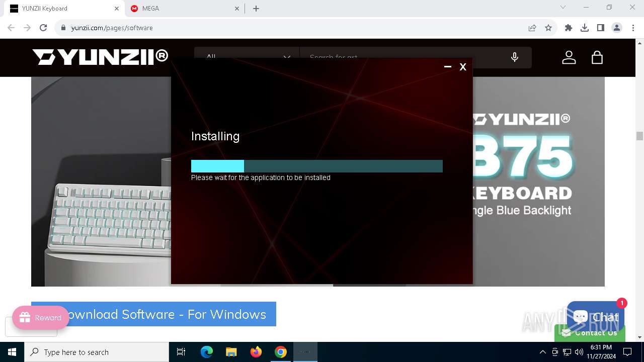
Task: Open the account login icon
Action: pyautogui.click(x=569, y=57)
